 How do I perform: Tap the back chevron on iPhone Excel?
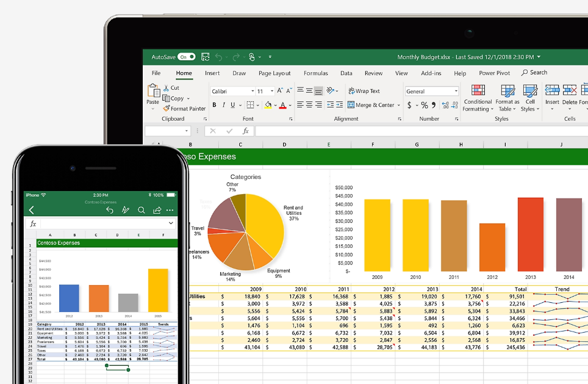click(x=32, y=210)
